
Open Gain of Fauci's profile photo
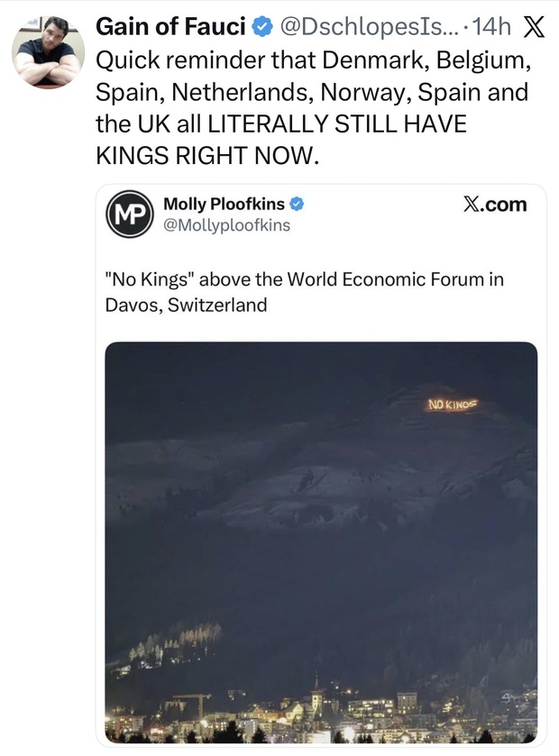click(x=47, y=50)
